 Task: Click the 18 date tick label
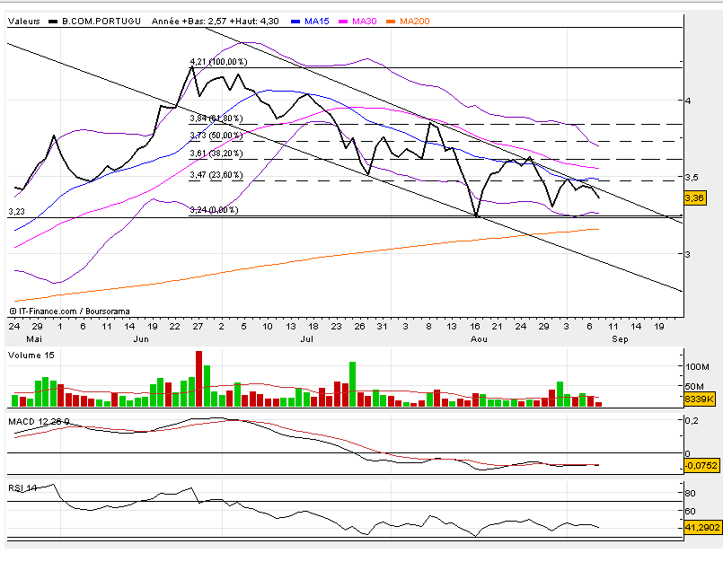(x=313, y=326)
